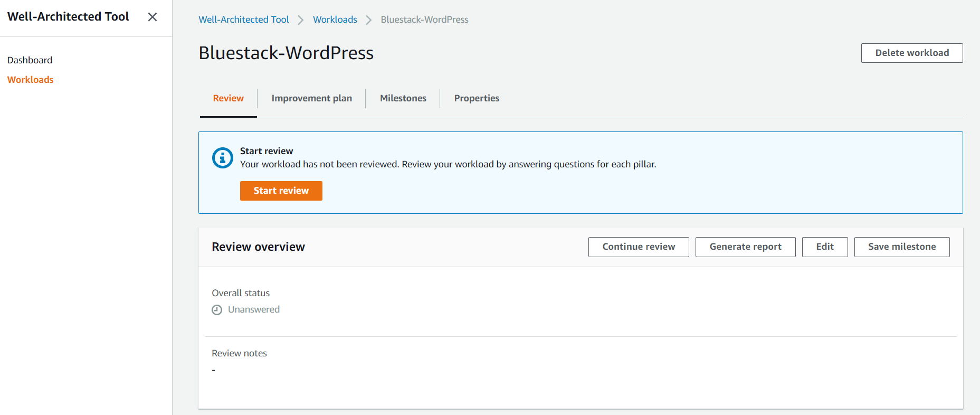
Task: Select the Review tab
Action: (x=229, y=98)
